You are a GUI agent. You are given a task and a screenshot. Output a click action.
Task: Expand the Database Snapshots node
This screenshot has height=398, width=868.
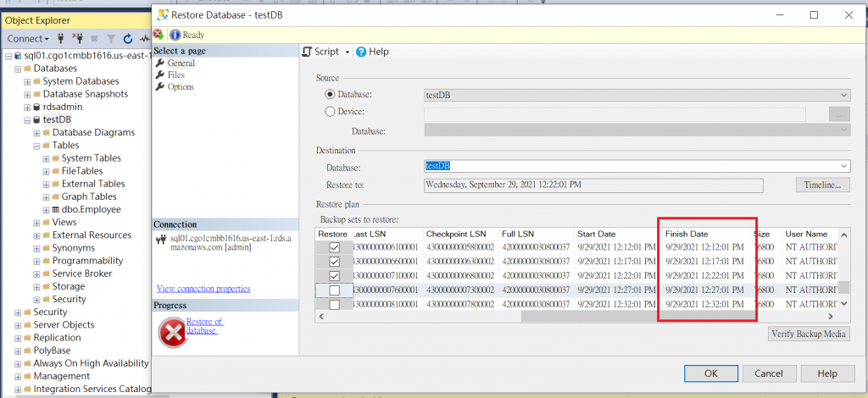(28, 95)
